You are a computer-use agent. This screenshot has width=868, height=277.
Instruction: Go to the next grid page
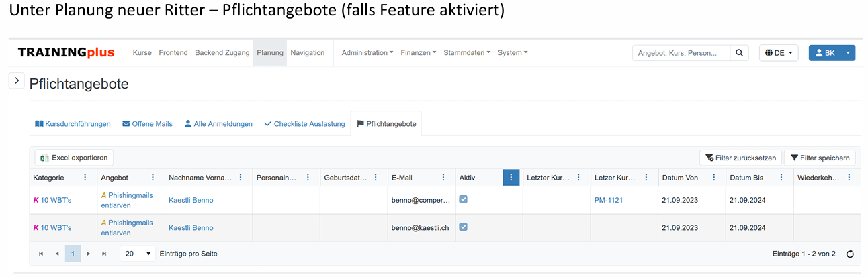click(89, 254)
